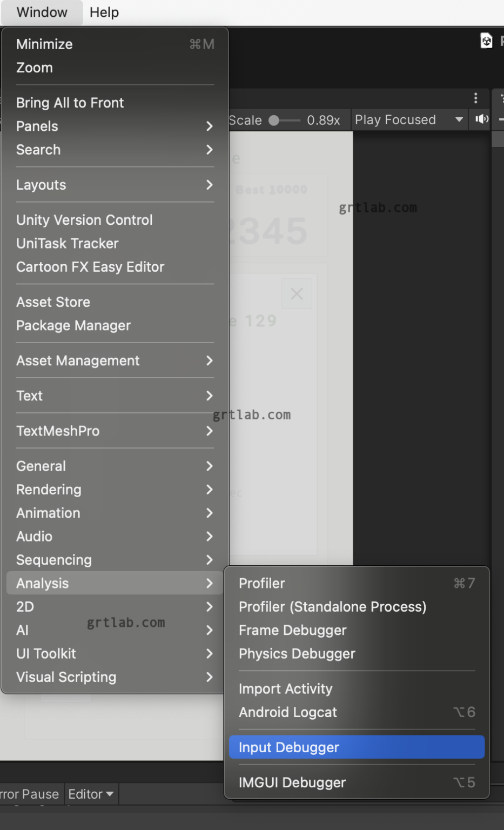Open the Frame Debugger
Viewport: 504px width, 830px height.
[292, 630]
